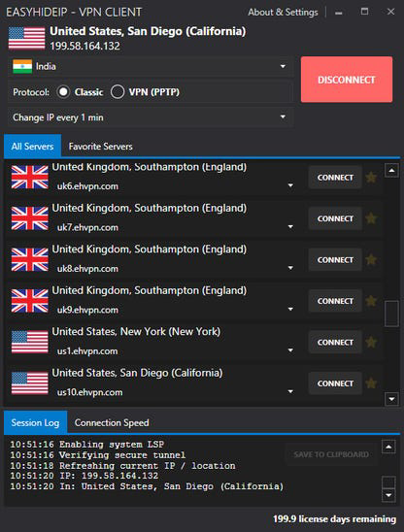Viewport: 404px width, 532px height.
Task: Click the India flag in country selector
Action: pos(22,66)
